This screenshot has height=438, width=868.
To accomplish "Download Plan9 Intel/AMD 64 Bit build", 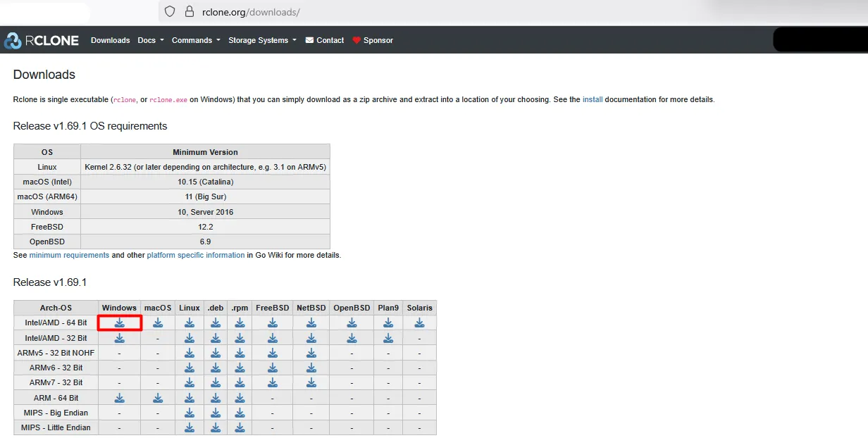I will coord(388,323).
